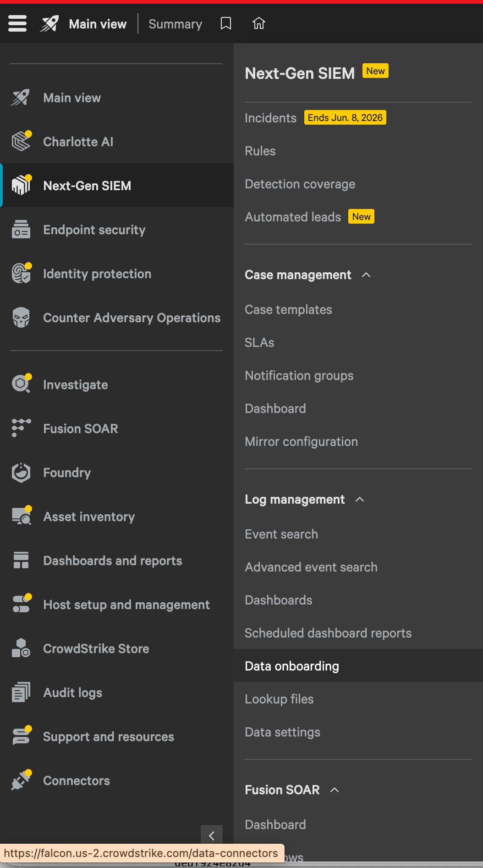This screenshot has height=868, width=483.
Task: Open Advanced event search
Action: 311,567
